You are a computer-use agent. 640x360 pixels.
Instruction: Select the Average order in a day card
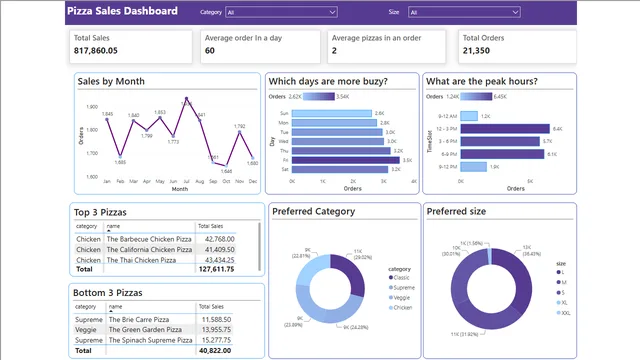click(260, 47)
